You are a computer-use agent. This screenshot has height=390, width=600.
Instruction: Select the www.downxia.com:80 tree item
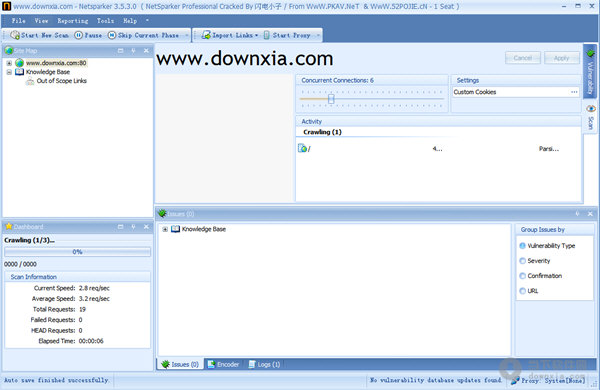click(x=56, y=63)
